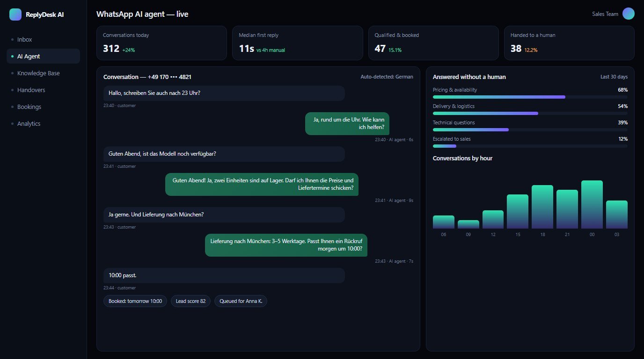Click the message 'Hallo, schreiben Sie auch nach 23 Uhr?'
This screenshot has width=644, height=359.
pyautogui.click(x=224, y=93)
